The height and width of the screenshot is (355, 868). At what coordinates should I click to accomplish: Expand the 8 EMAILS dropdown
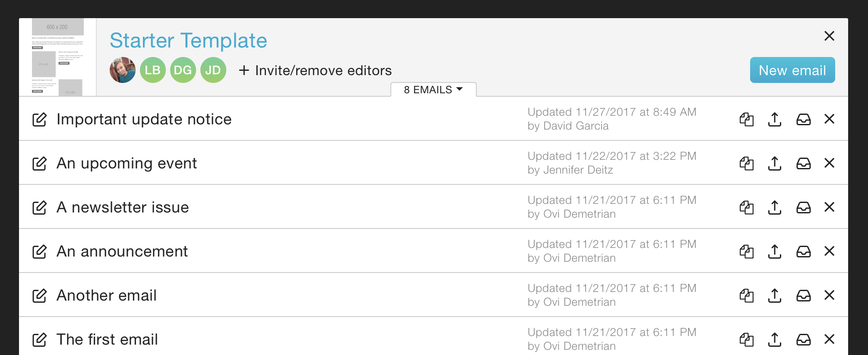click(434, 89)
